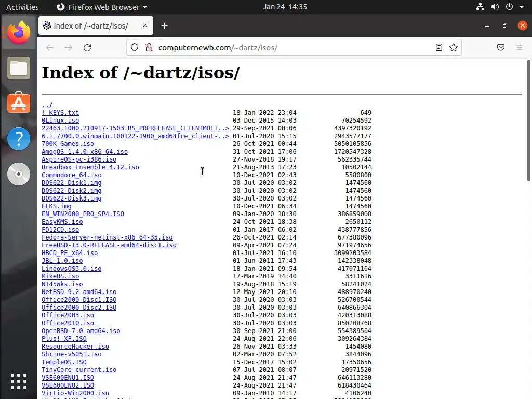
Task: Go to parent directory ../ link
Action: click(47, 105)
